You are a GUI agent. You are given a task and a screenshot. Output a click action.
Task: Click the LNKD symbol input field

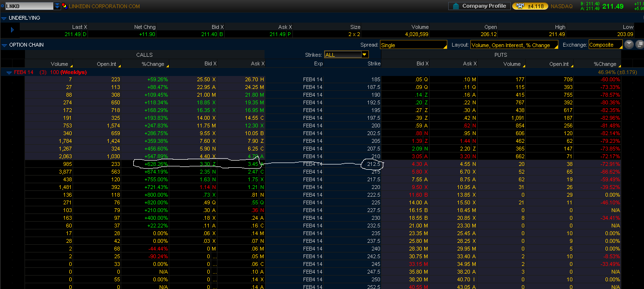pos(28,6)
